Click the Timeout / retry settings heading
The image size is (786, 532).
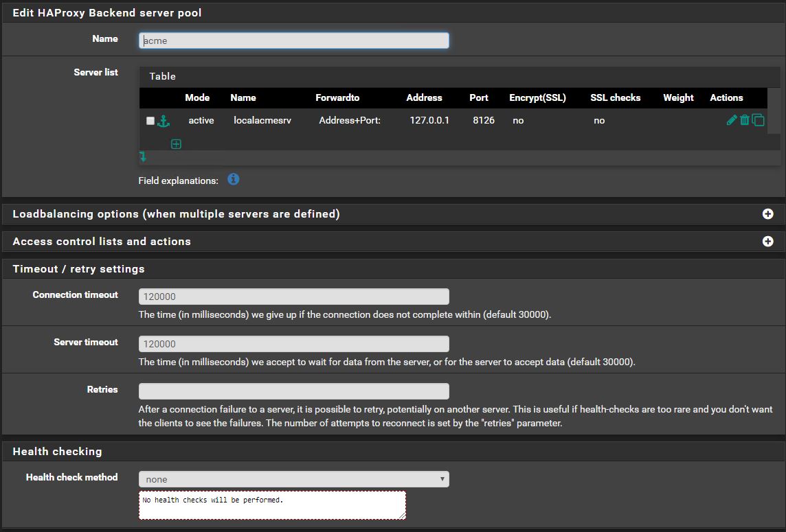(78, 269)
